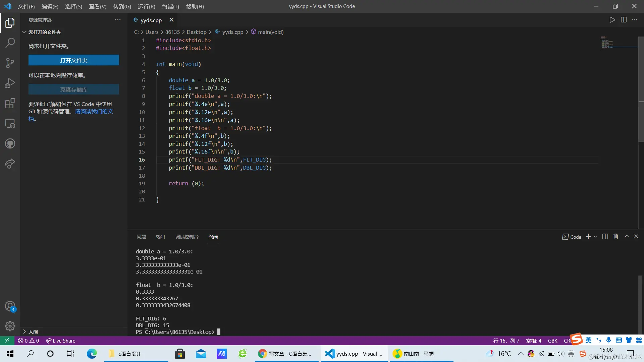Open the Search view in activity bar
Screen dimensions: 644x362
click(10, 43)
